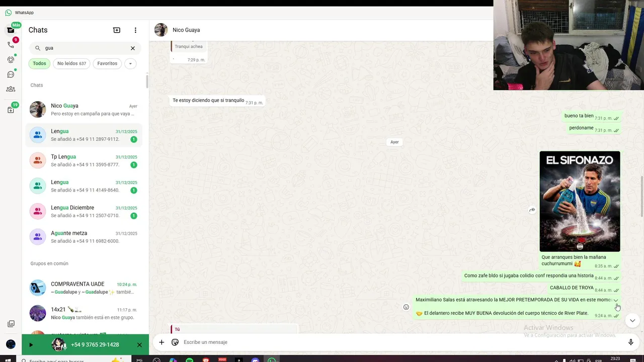Click the COMPRAVENTA UADE group avatar
Image resolution: width=644 pixels, height=362 pixels.
38,288
